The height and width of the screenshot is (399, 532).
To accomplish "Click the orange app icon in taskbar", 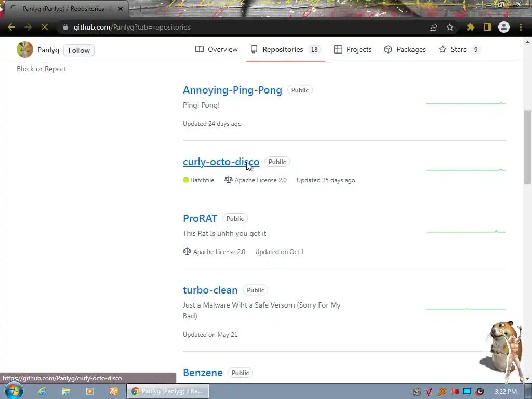I will point(114,391).
